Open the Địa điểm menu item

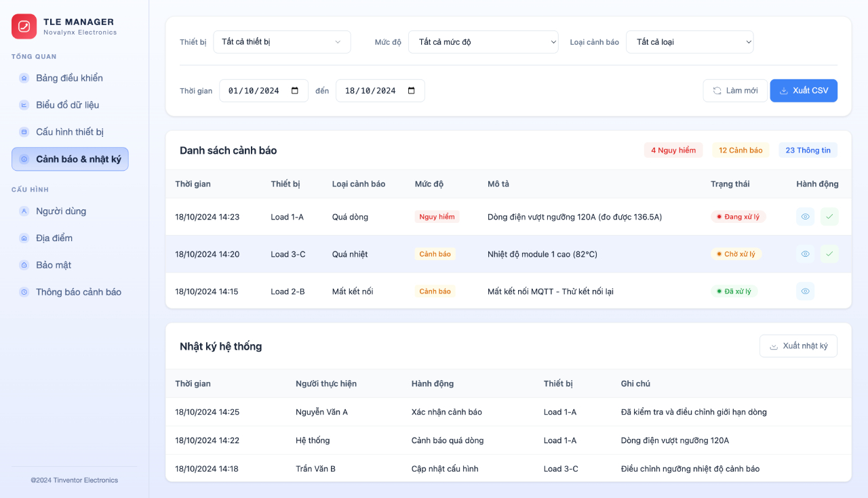coord(54,238)
